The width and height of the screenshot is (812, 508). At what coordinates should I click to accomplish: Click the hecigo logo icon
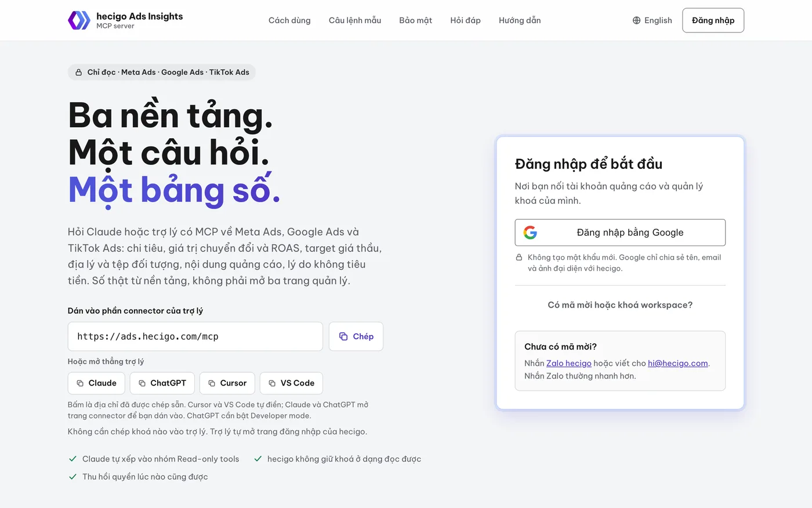[x=79, y=20]
